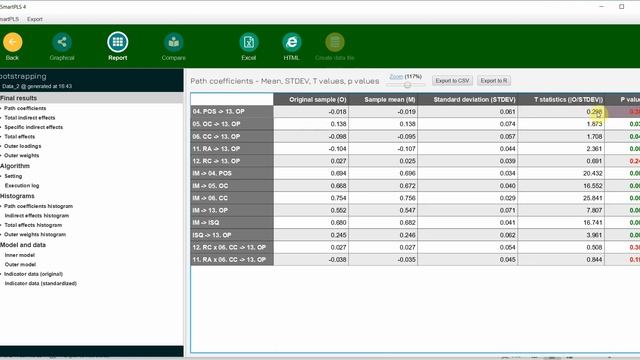Viewport: 640px width, 360px height.
Task: Open the SmartPLS menu
Action: [9, 19]
